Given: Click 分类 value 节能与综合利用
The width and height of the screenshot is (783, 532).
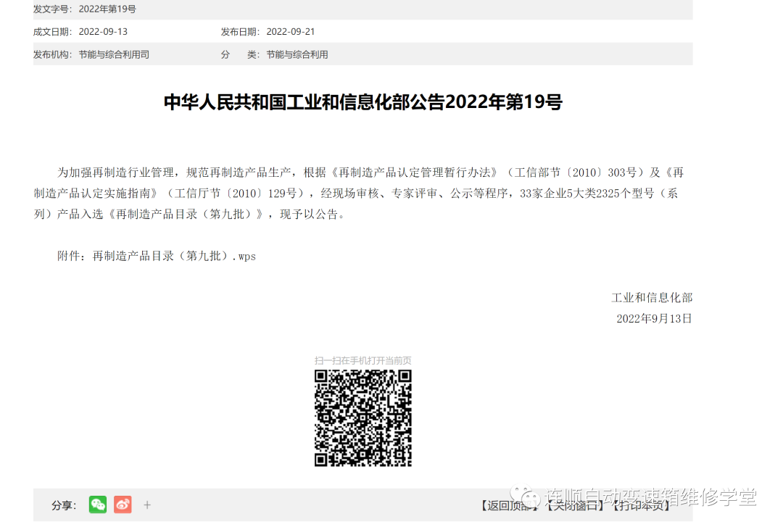Looking at the screenshot, I should point(297,54).
